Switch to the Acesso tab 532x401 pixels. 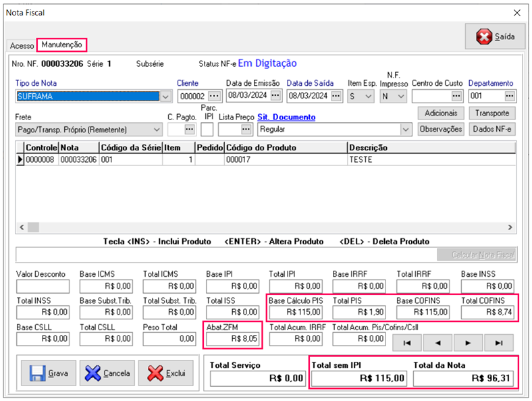pyautogui.click(x=22, y=46)
